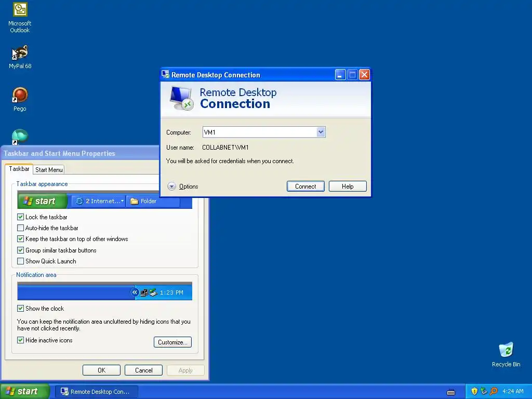Click the Connect button
This screenshot has width=532, height=399.
tap(305, 187)
